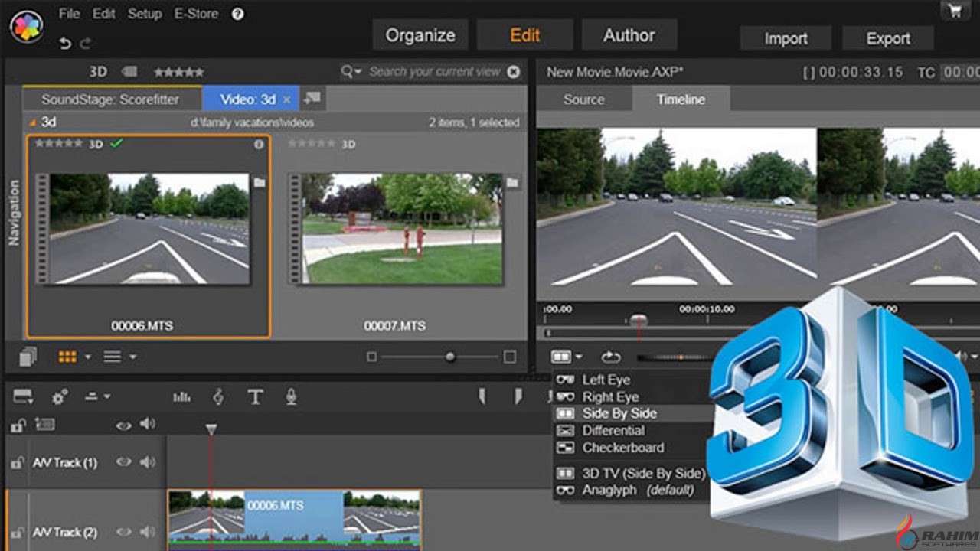Toggle visibility of A/V Track (1)
The width and height of the screenshot is (980, 551).
[x=122, y=462]
